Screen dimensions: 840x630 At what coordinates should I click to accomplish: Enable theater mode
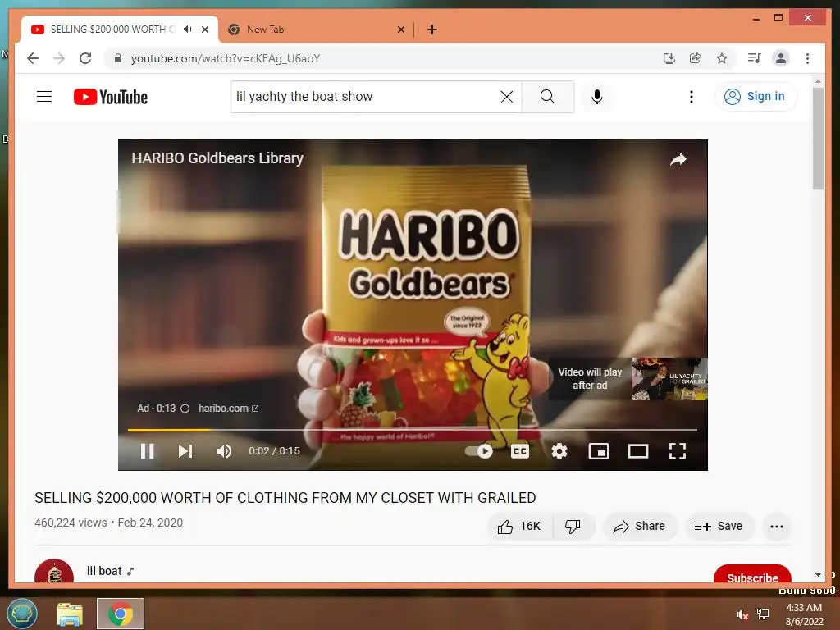pos(638,451)
